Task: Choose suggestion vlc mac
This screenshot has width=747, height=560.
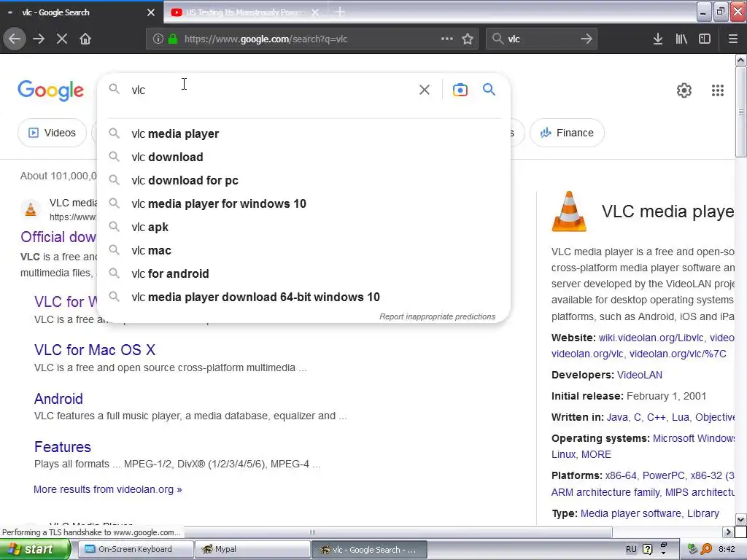Action: (303, 251)
